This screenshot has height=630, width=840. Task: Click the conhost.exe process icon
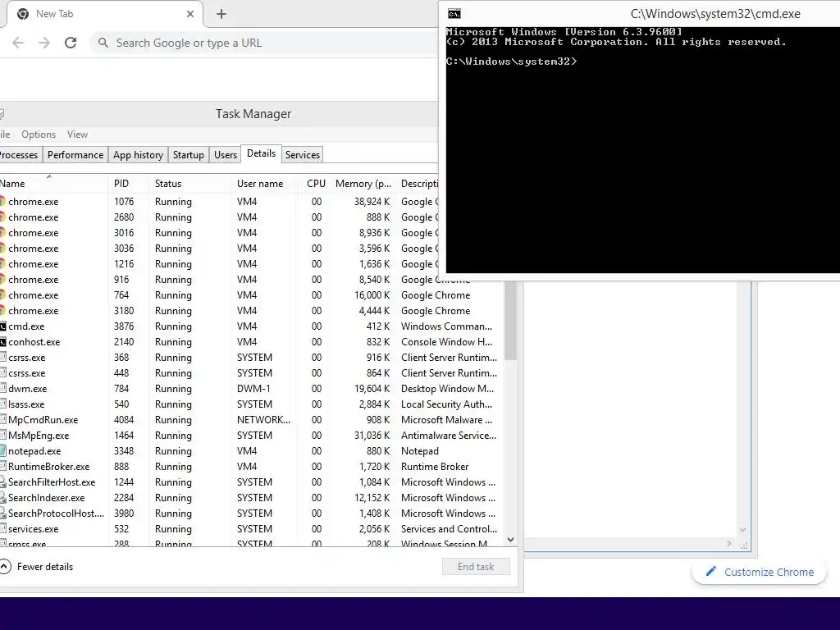(2, 342)
